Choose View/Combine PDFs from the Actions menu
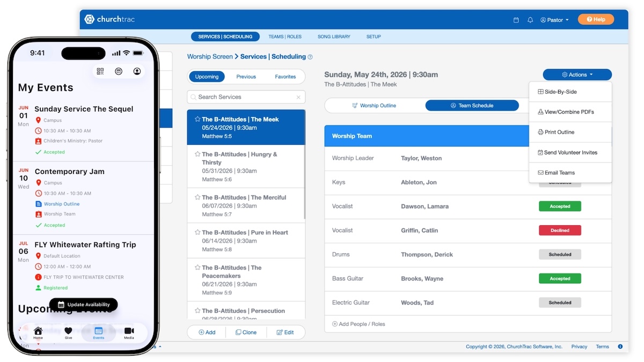 570,112
